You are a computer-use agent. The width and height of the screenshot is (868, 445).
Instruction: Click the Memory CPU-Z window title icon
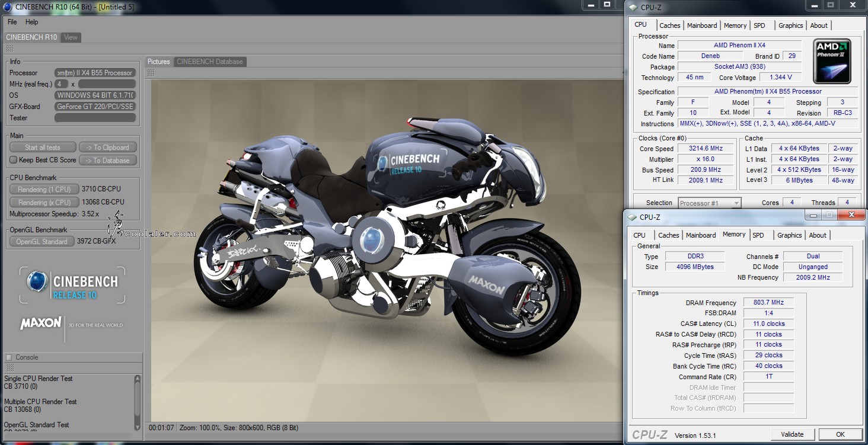(633, 217)
